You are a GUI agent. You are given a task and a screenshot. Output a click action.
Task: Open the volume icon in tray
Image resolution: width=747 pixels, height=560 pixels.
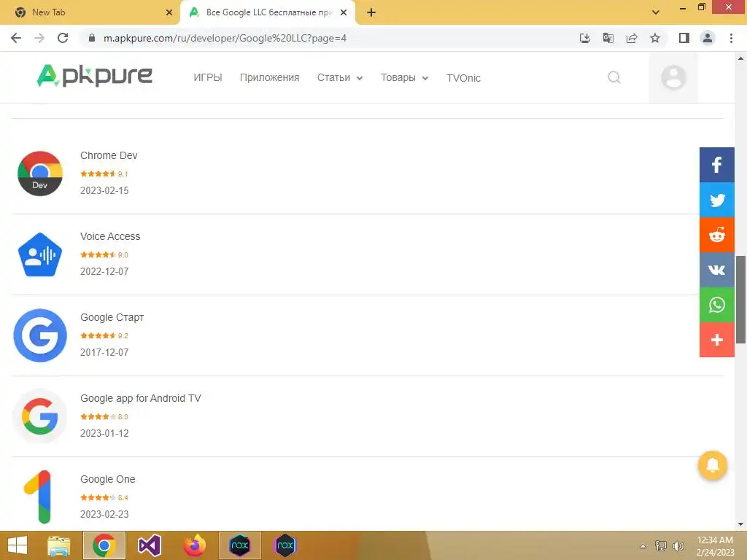678,546
